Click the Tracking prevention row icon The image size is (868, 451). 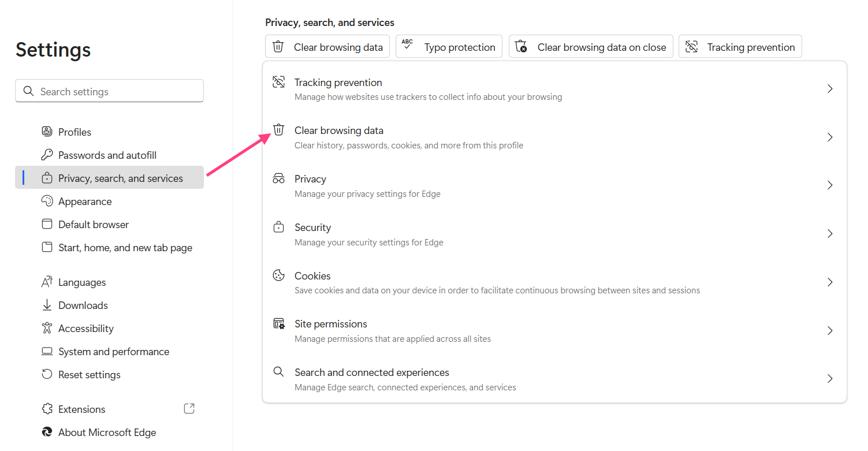278,82
